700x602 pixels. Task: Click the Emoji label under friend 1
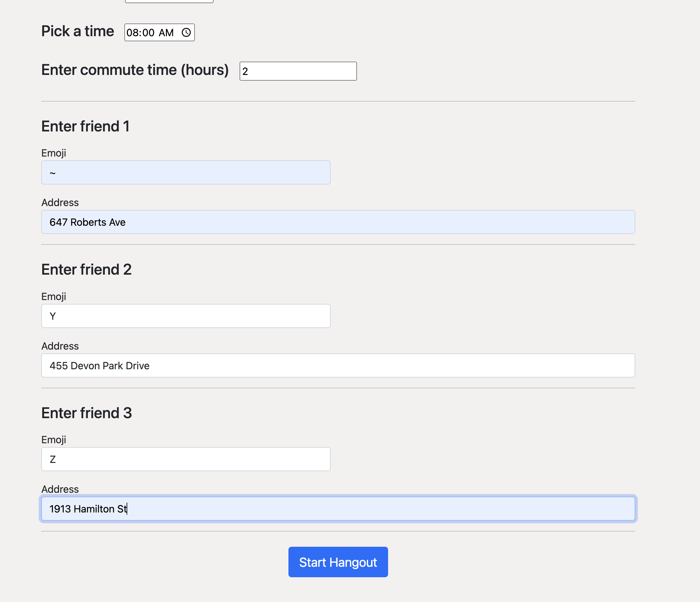53,153
